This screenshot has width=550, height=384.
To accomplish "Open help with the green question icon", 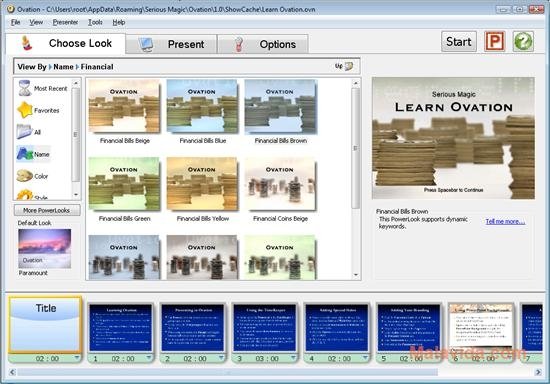I will point(523,41).
